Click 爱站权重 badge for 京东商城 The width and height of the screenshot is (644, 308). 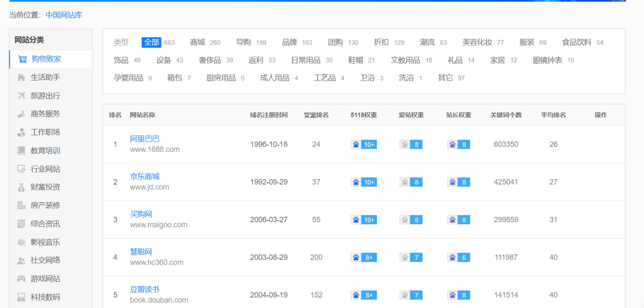coord(411,182)
